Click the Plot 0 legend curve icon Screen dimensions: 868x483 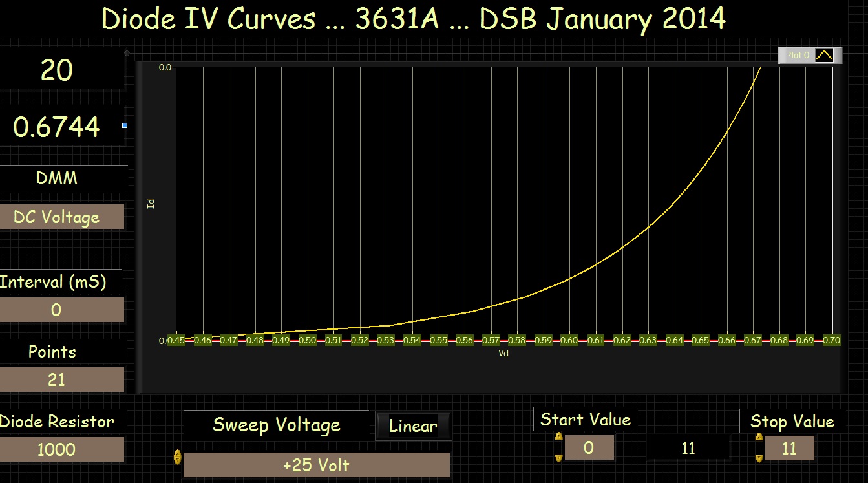coord(824,56)
